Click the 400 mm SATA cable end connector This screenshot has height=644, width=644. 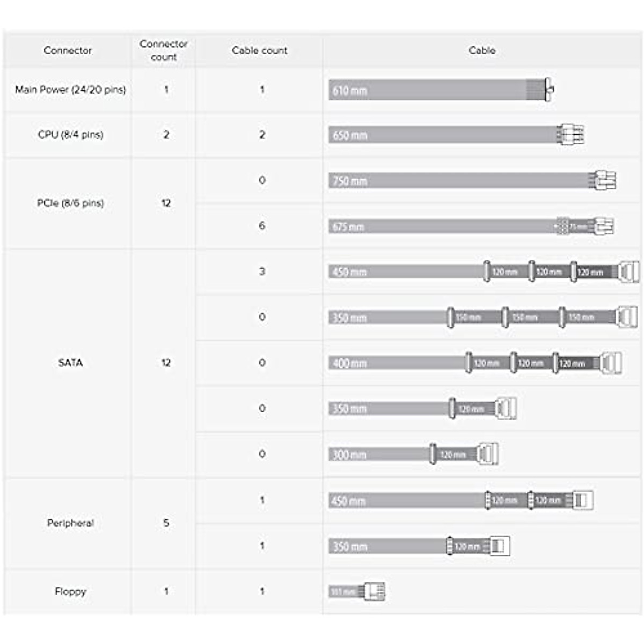pyautogui.click(x=611, y=363)
